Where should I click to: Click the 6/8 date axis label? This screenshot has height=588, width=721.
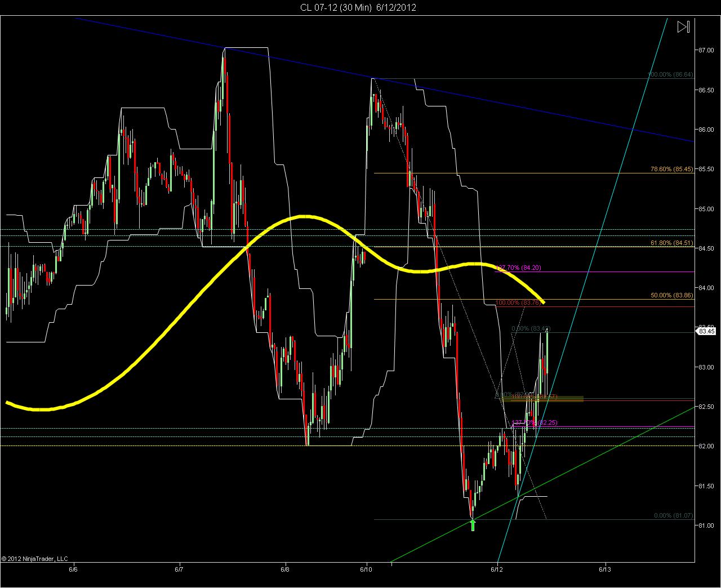286,569
